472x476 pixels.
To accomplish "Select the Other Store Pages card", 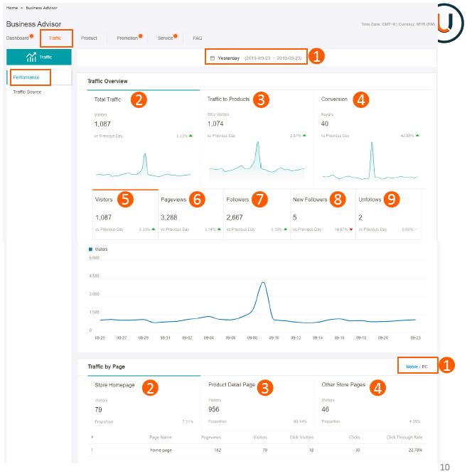I will [370, 402].
